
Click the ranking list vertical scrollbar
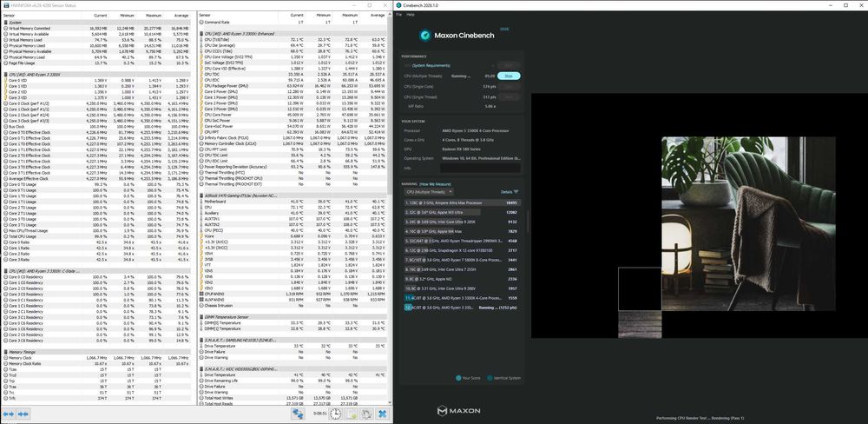tap(528, 222)
